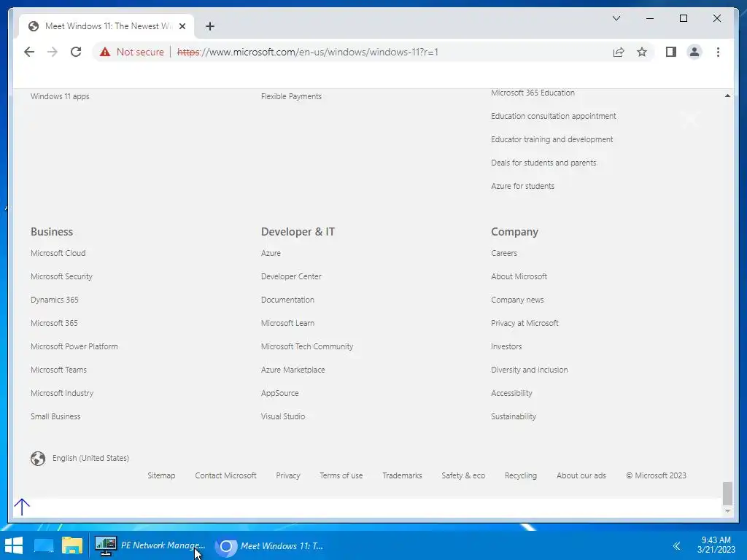Open Azure for students link
The image size is (747, 560).
click(522, 186)
